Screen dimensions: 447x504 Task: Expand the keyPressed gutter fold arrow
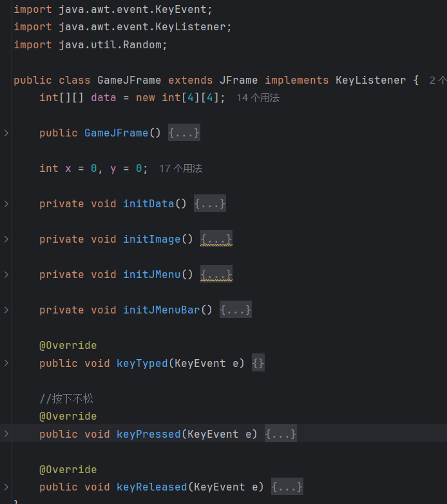point(6,434)
